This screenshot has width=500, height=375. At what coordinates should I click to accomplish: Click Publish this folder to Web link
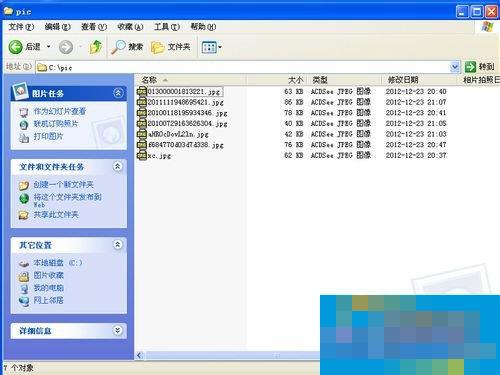point(67,200)
